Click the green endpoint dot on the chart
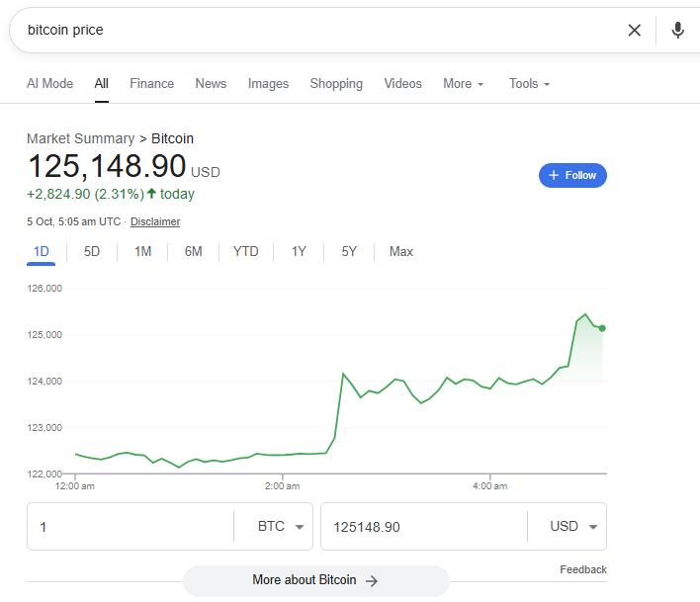Screen dimensions: 700x602 [x=602, y=328]
